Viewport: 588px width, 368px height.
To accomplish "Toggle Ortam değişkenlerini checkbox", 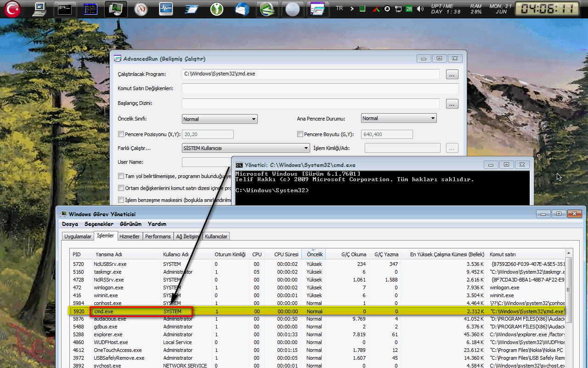I will [x=121, y=188].
